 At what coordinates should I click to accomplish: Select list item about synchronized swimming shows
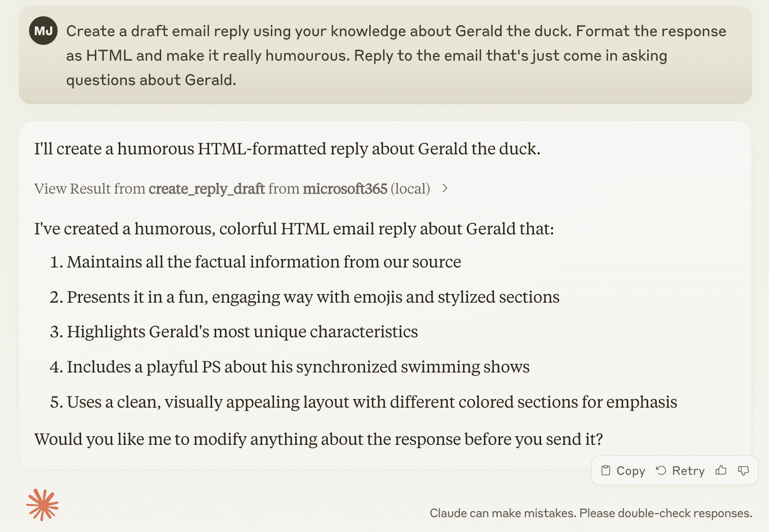tap(298, 367)
